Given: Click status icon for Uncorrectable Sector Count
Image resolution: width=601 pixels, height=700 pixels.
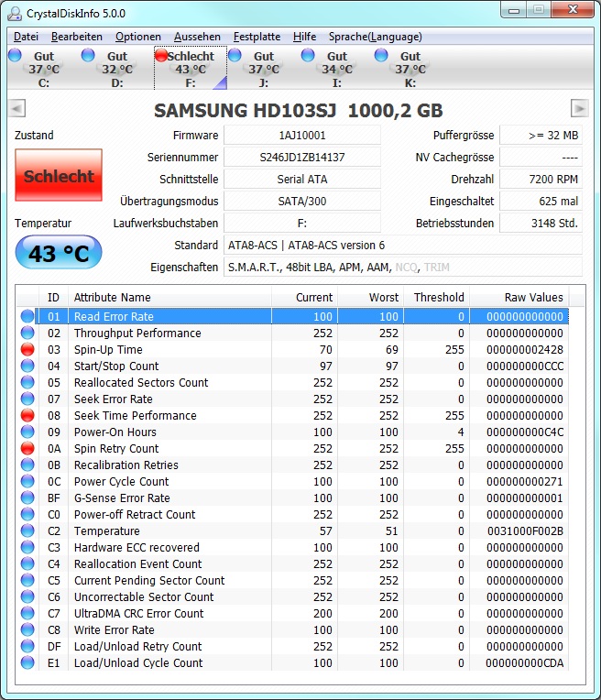Looking at the screenshot, I should tap(27, 596).
